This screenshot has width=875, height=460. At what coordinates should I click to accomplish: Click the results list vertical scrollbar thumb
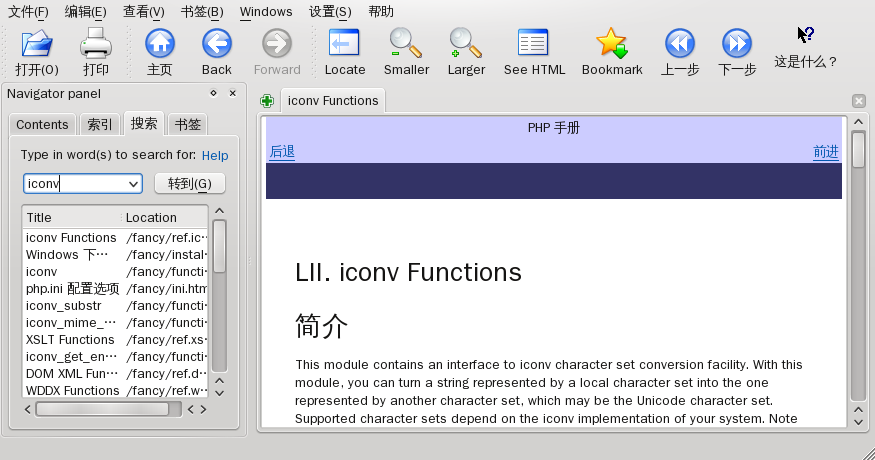(219, 246)
